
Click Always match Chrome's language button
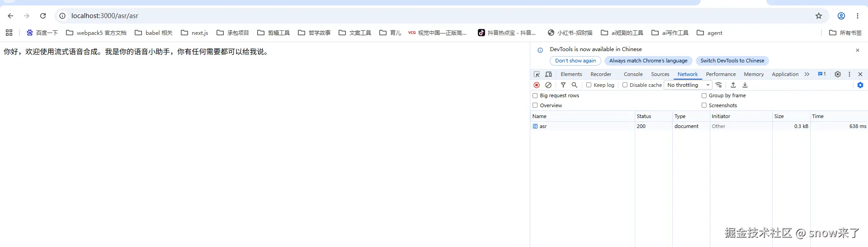pos(648,61)
